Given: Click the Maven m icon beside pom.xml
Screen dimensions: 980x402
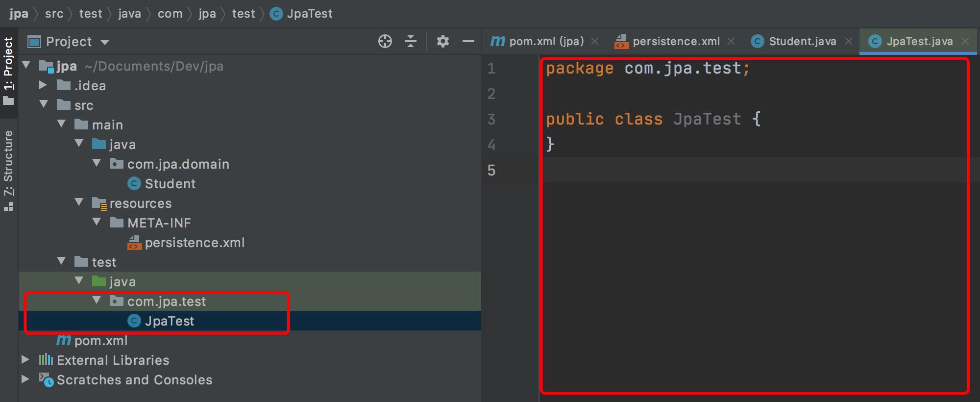Looking at the screenshot, I should [64, 340].
